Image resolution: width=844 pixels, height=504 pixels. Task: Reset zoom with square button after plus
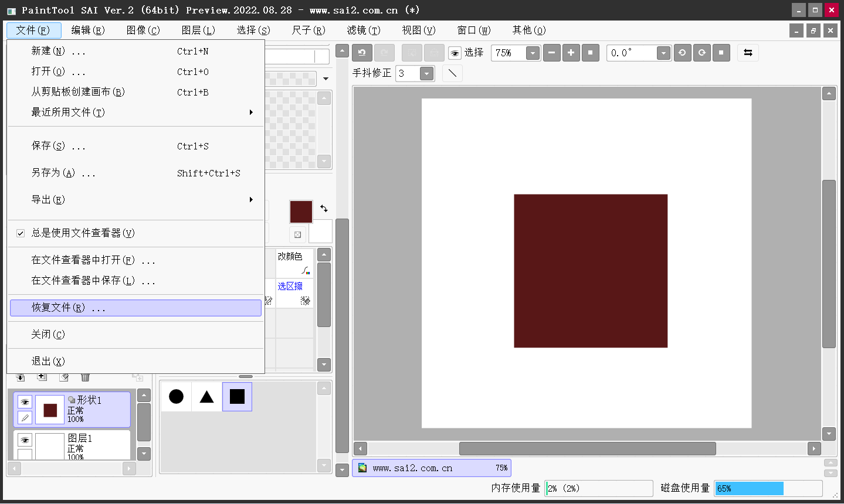590,53
